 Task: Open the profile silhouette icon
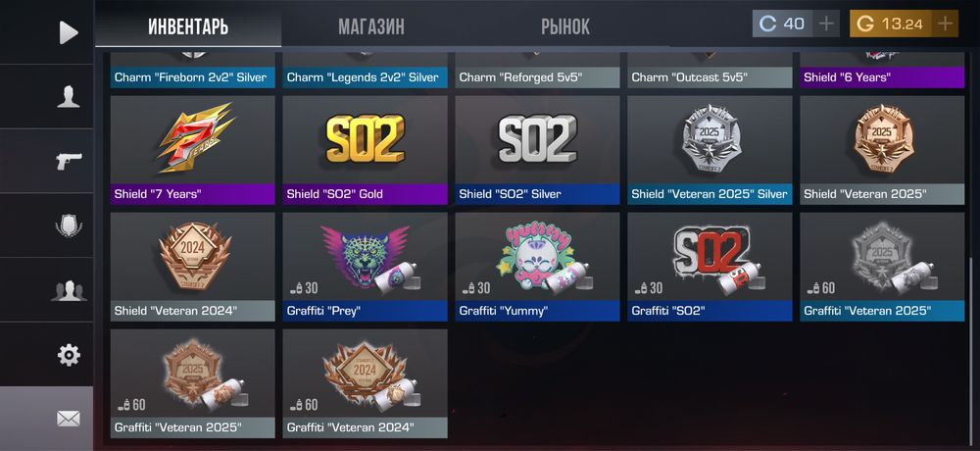pos(69,97)
